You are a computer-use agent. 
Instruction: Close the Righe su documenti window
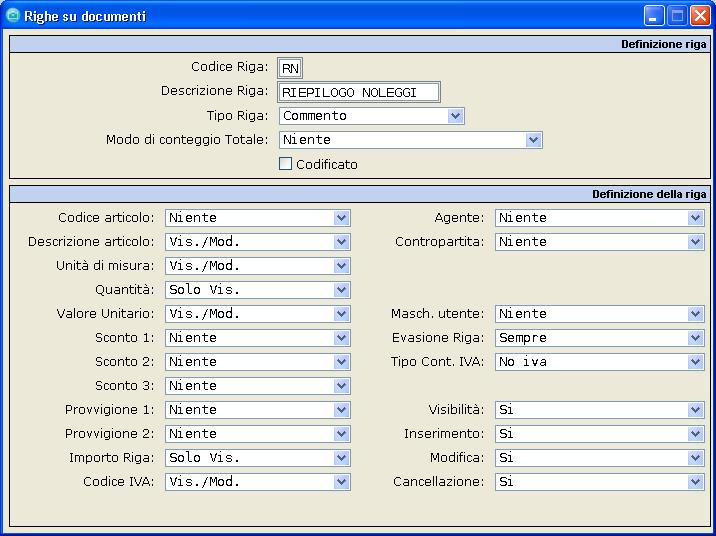[x=700, y=16]
